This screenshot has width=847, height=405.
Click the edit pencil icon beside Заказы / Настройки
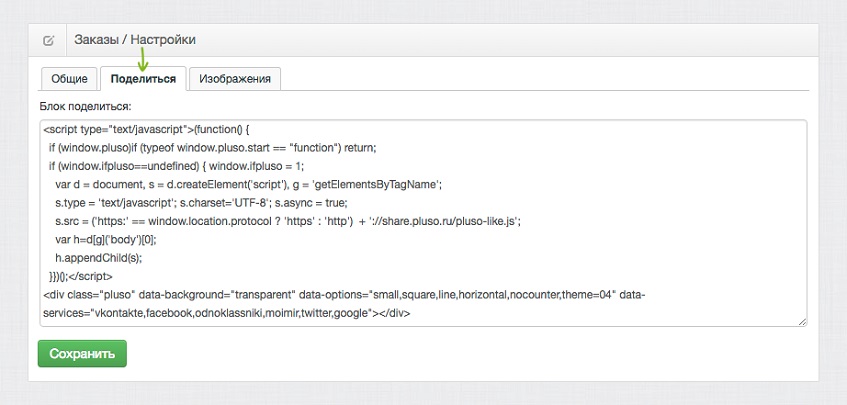(48, 40)
